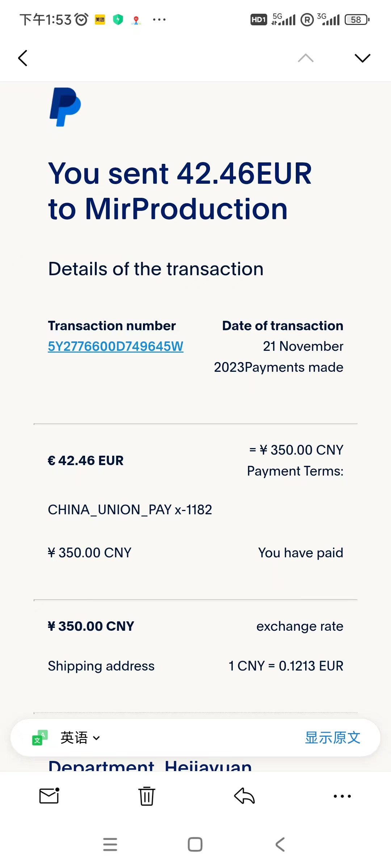
Task: Reply using the curved arrow icon
Action: click(244, 796)
